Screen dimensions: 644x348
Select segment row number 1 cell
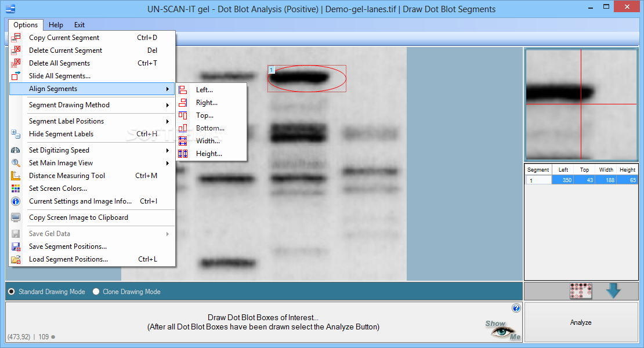pyautogui.click(x=538, y=180)
